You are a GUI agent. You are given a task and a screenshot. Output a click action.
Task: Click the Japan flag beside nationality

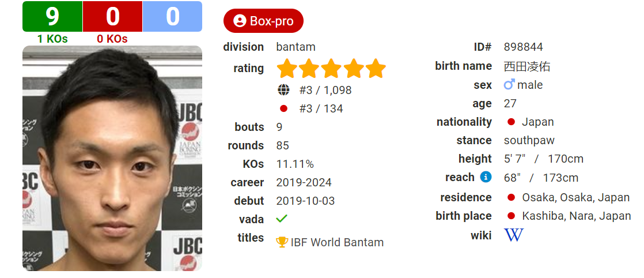(512, 122)
